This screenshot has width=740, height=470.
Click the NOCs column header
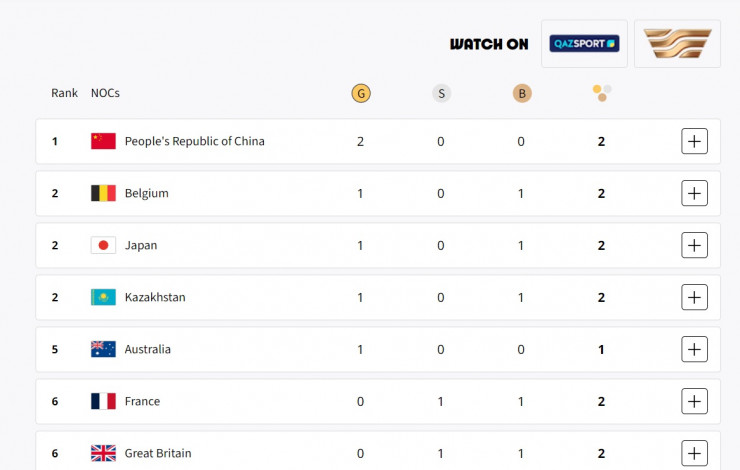coord(105,93)
